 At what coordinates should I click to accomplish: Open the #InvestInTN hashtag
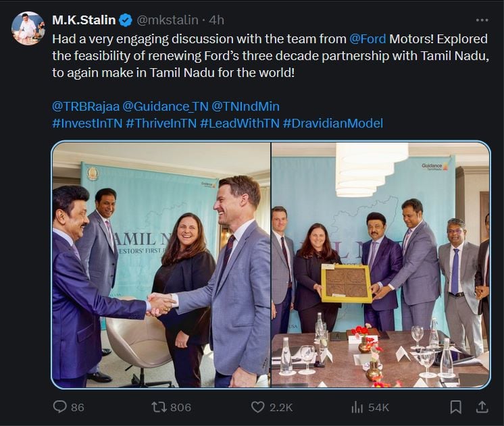(x=86, y=123)
